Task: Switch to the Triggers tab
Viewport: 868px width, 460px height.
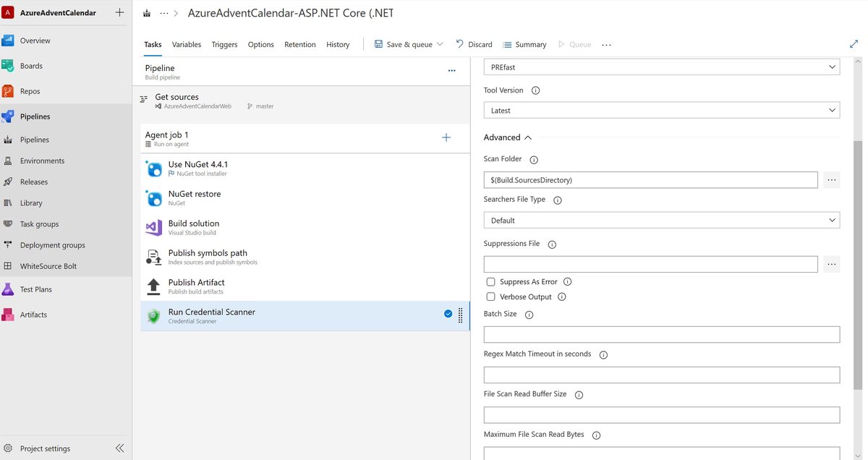Action: (224, 44)
